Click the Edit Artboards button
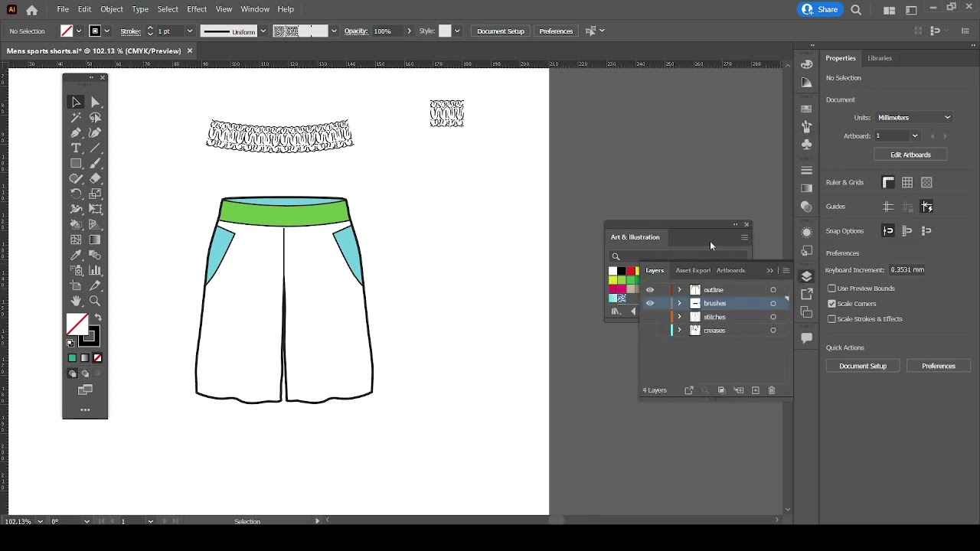The height and width of the screenshot is (551, 980). point(910,155)
